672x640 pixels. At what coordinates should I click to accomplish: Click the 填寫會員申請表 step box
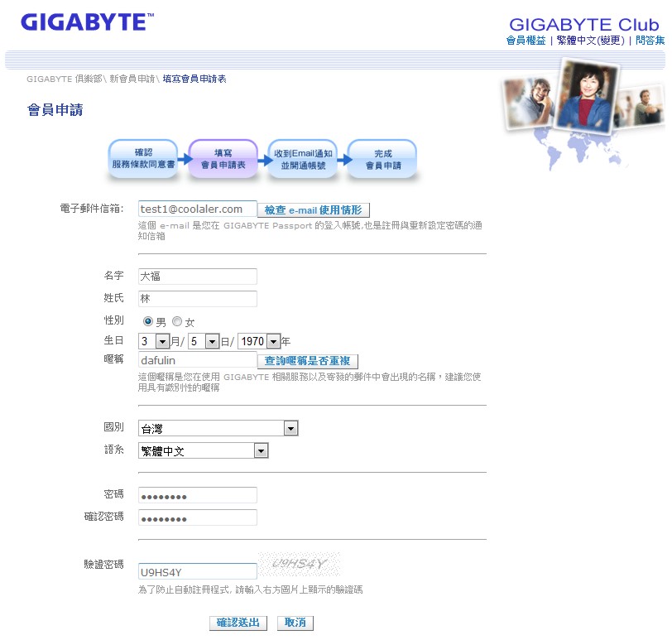point(223,159)
